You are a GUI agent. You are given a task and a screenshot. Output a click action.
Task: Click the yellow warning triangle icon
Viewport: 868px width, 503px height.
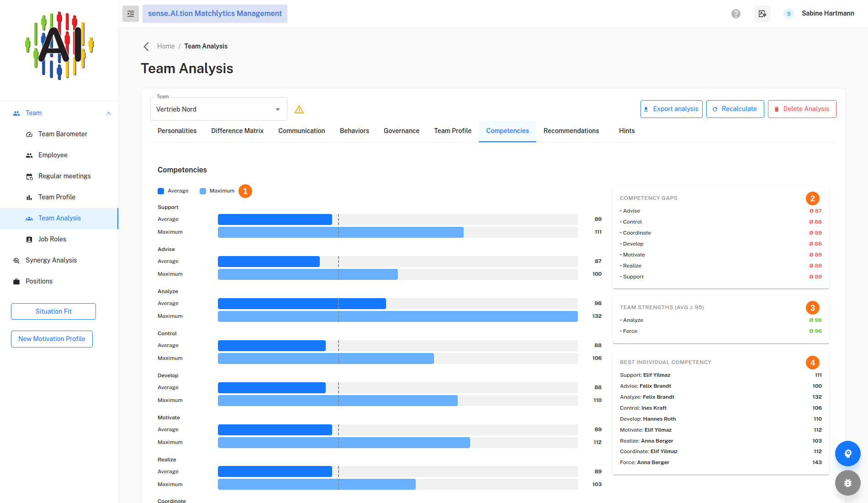tap(299, 109)
